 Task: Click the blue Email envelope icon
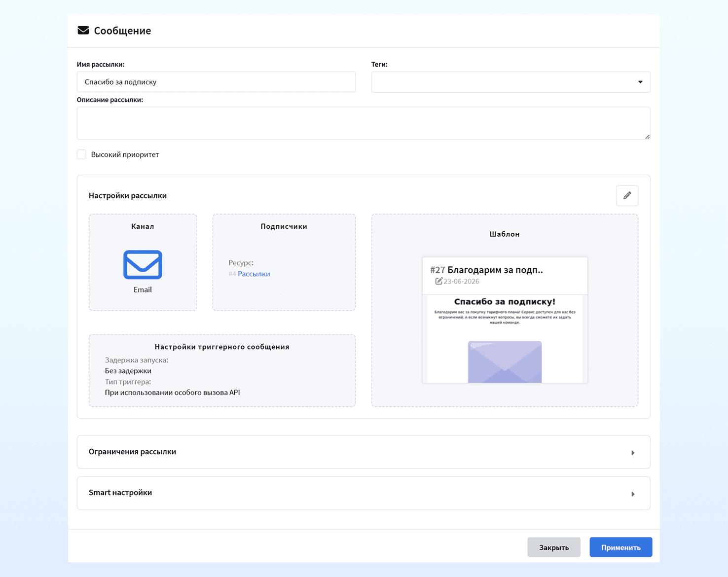point(143,265)
